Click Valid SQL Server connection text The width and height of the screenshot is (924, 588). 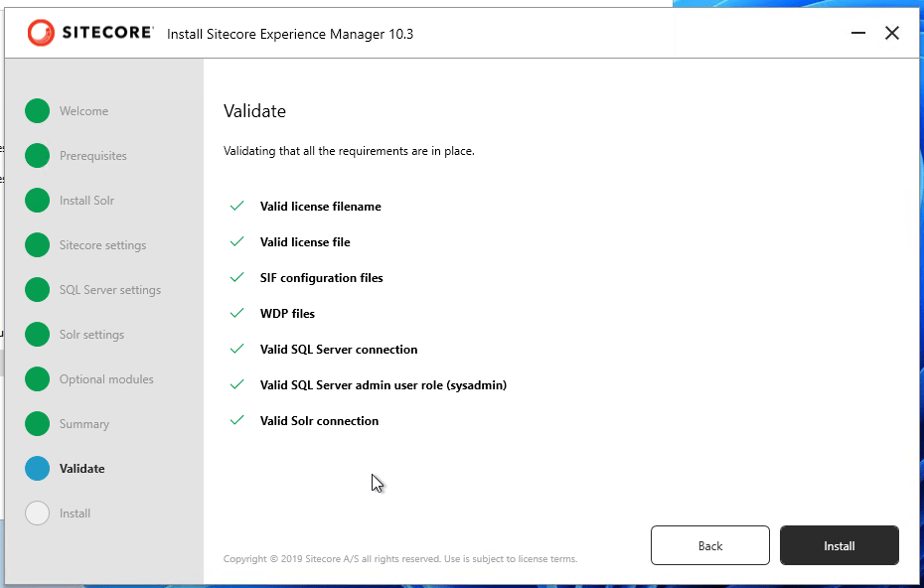339,350
